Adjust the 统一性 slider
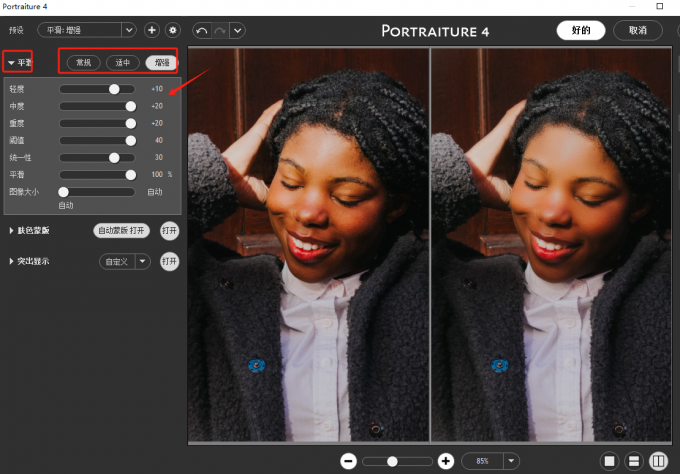Viewport: 680px width, 474px height. [97, 158]
